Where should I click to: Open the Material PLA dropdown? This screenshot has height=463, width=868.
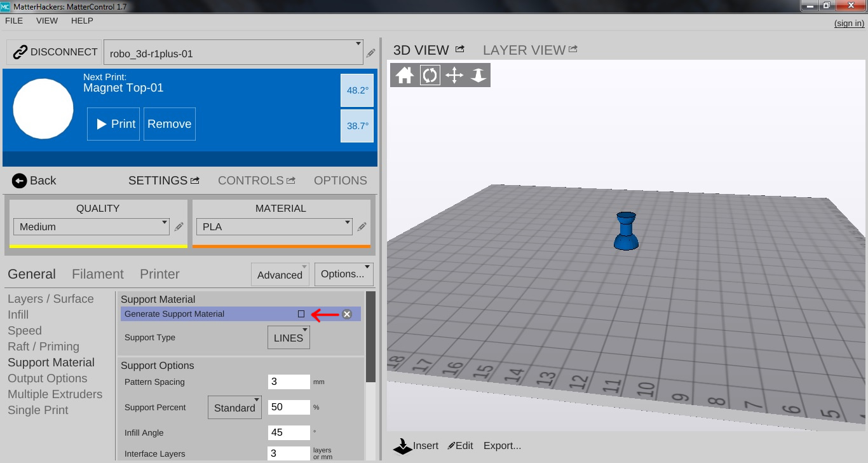click(x=275, y=226)
